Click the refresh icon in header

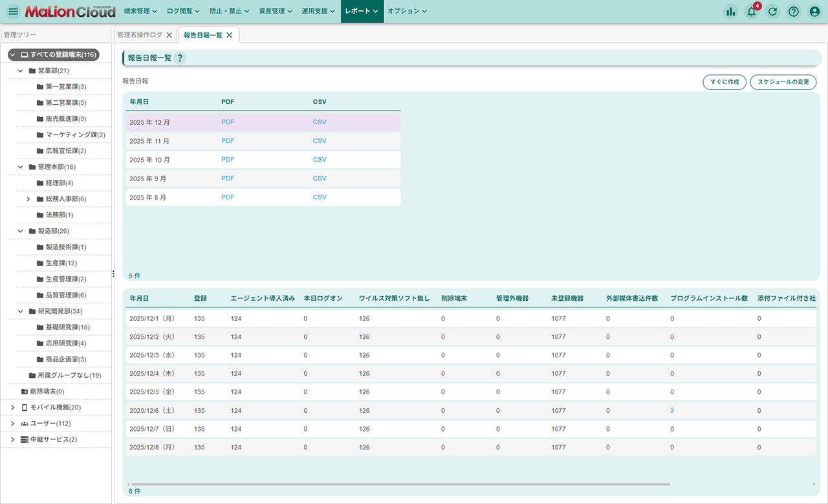point(772,12)
